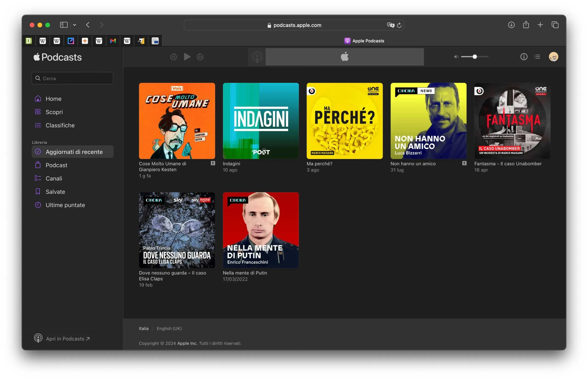The image size is (588, 379).
Task: Open the EU flag document pinned tab
Action: [x=155, y=41]
